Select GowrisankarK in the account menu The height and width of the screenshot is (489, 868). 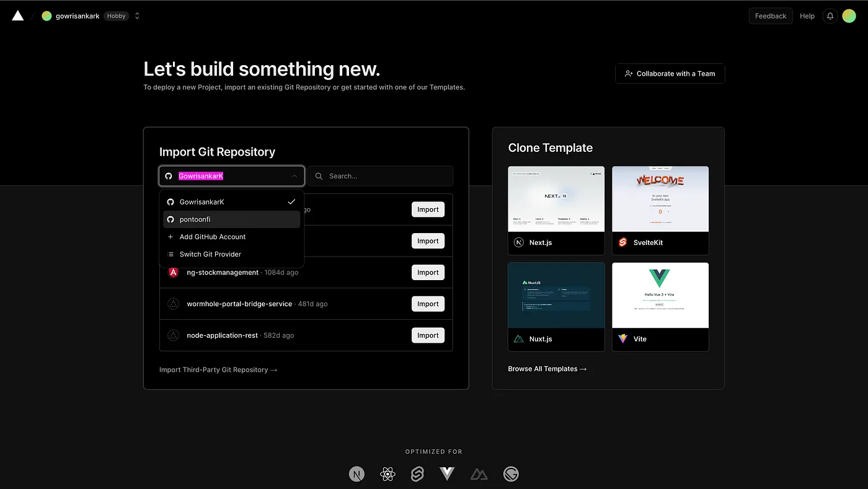(x=232, y=202)
